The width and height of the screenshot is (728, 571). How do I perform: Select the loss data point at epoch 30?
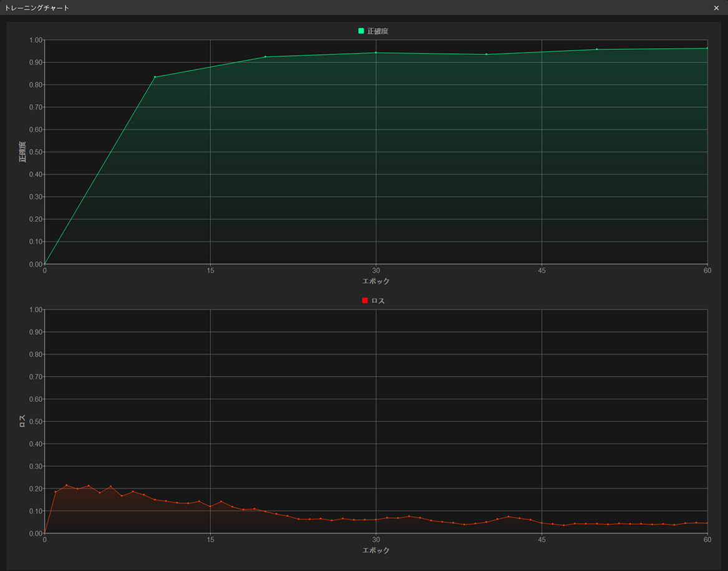click(376, 519)
